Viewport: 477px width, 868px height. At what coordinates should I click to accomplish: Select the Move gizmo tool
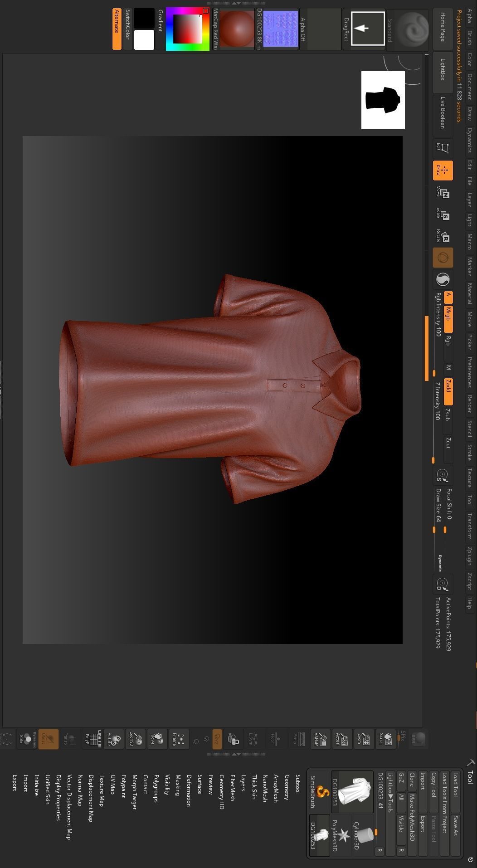(x=443, y=192)
